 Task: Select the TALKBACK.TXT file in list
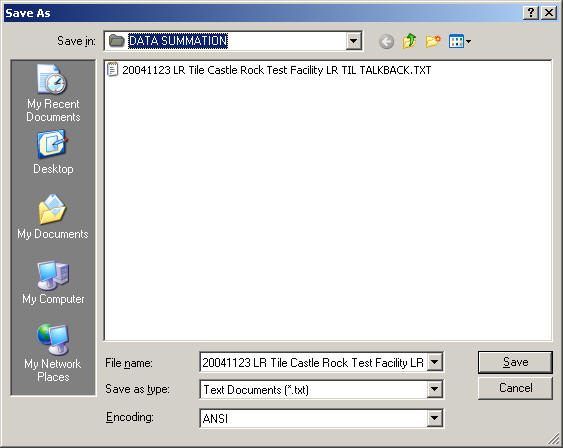pyautogui.click(x=276, y=70)
